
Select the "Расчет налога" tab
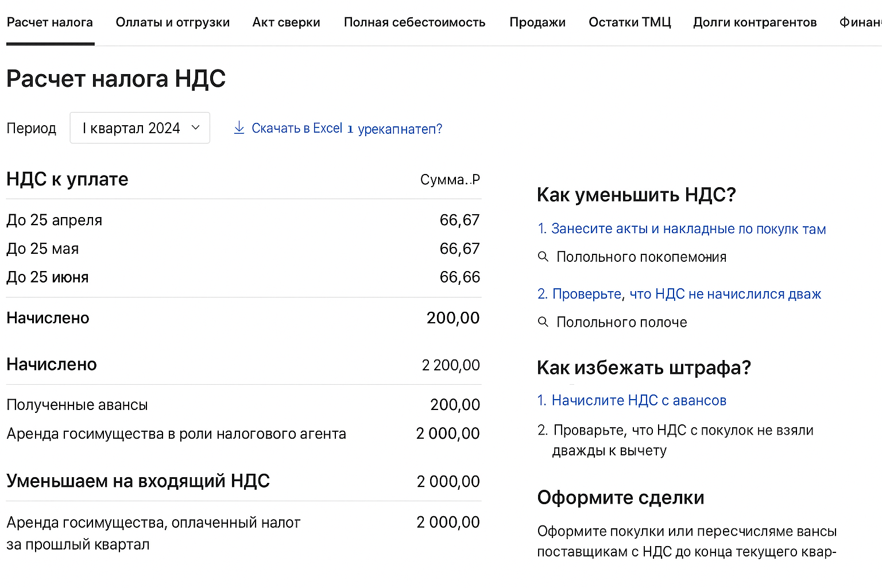click(x=50, y=22)
